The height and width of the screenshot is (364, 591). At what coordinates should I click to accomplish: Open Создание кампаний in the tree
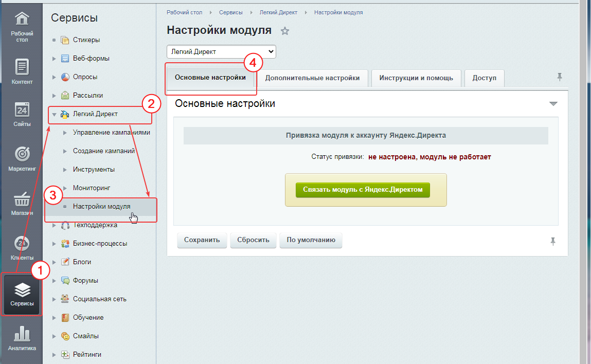point(104,151)
